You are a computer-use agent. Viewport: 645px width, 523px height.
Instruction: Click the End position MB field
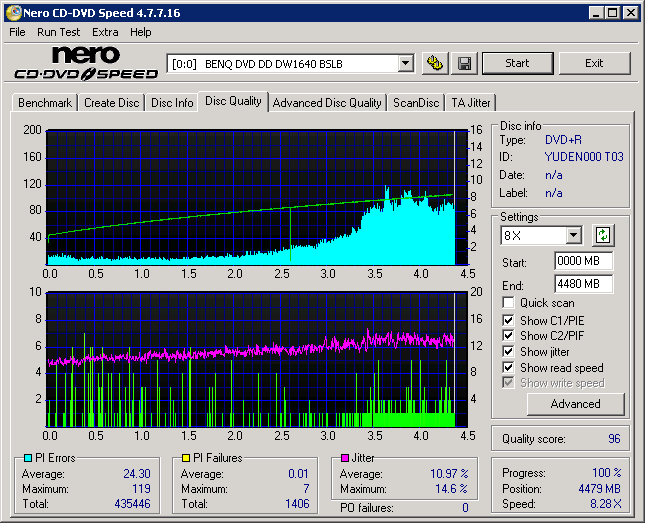point(583,284)
